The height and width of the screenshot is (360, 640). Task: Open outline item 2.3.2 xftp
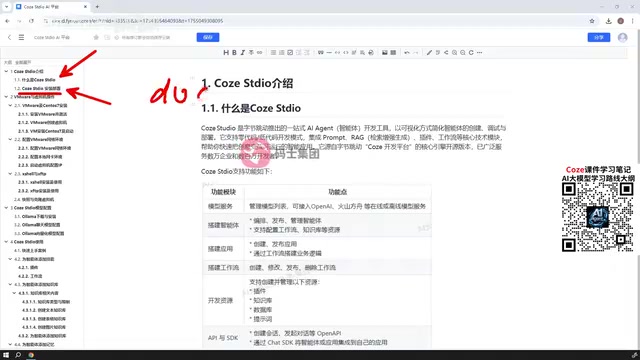point(38,191)
